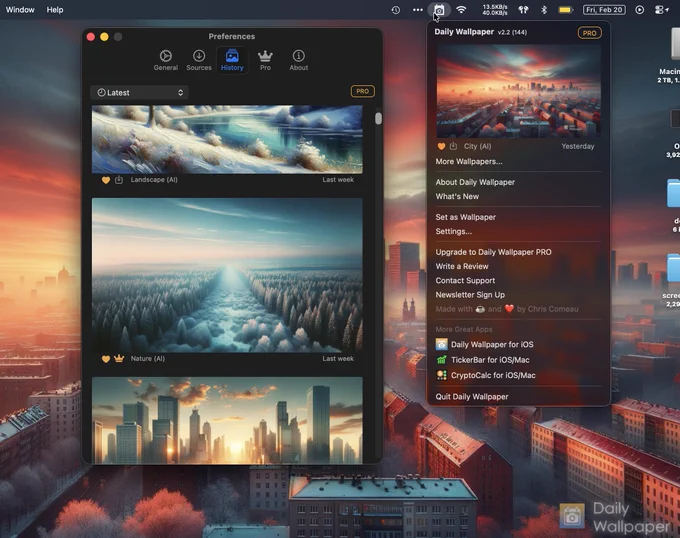
Task: Open the Bluetooth menu
Action: (544, 10)
